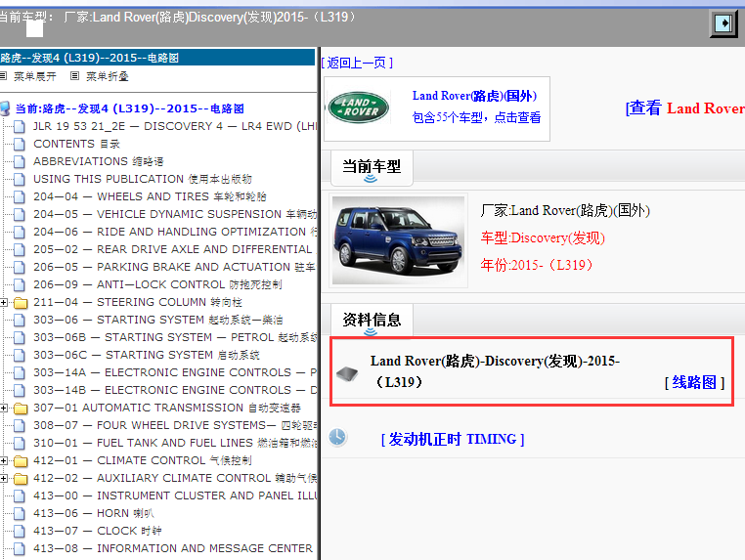This screenshot has height=560, width=745.
Task: Click the folder icon for 412-02 AUXILIARY CLIMATE CONTROL
Action: pyautogui.click(x=21, y=478)
